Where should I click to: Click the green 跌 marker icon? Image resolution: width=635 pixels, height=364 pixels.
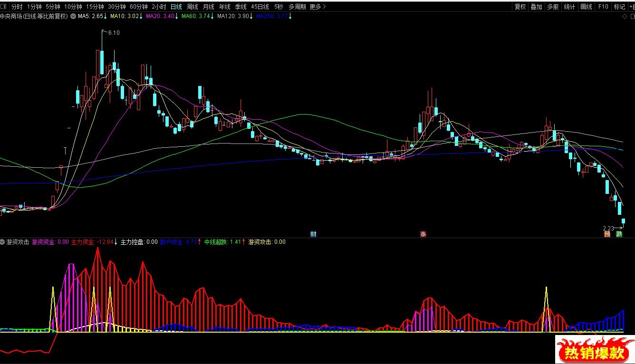(x=619, y=234)
